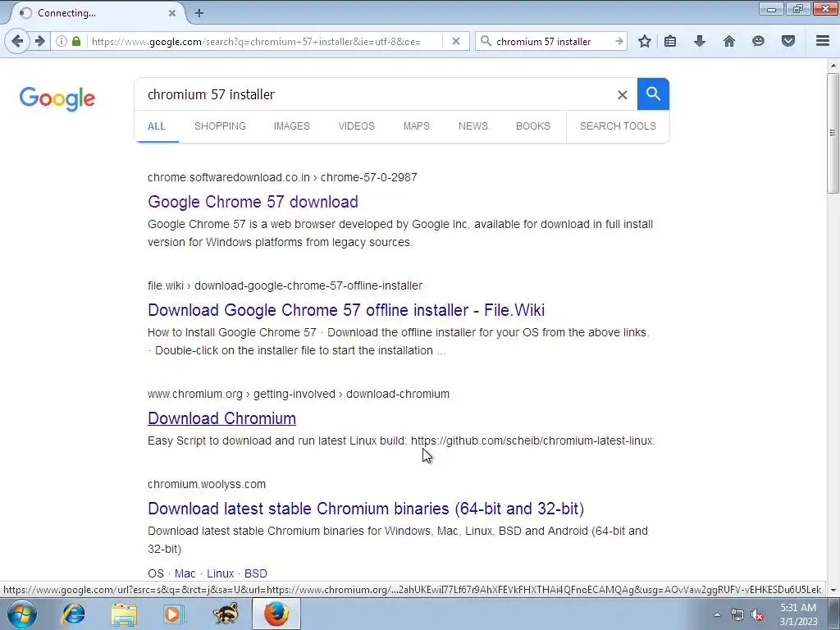
Task: Click the scrollbar down arrow
Action: point(833,590)
